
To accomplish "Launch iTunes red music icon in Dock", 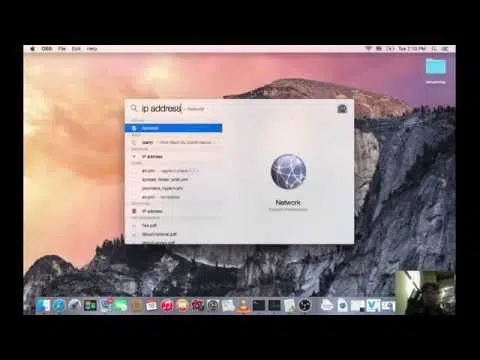I will click(167, 305).
